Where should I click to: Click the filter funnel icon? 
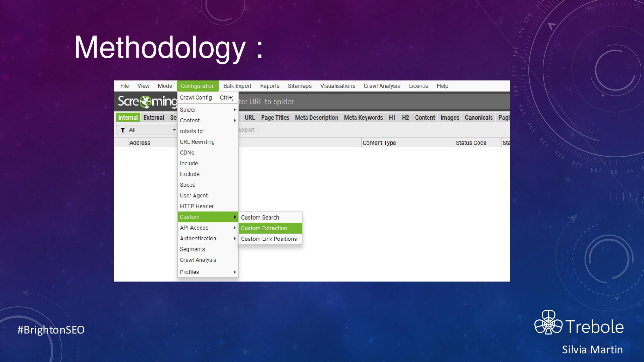(123, 130)
